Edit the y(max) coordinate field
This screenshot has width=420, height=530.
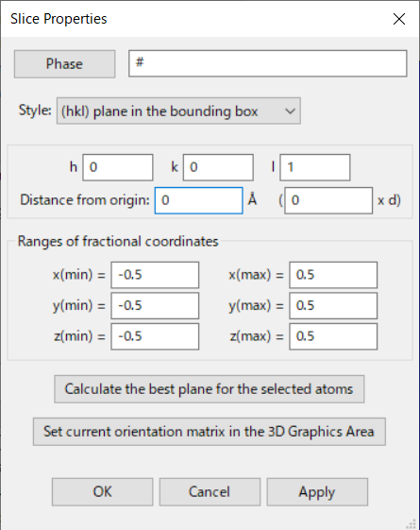pos(333,305)
